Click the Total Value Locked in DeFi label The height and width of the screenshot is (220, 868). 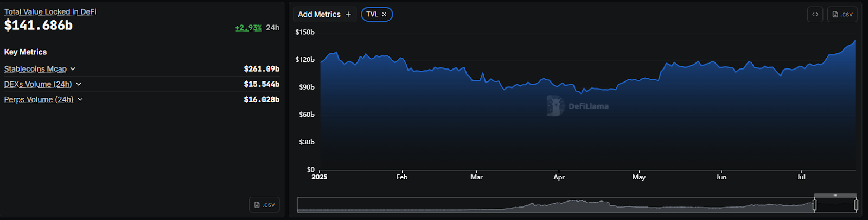tap(50, 11)
